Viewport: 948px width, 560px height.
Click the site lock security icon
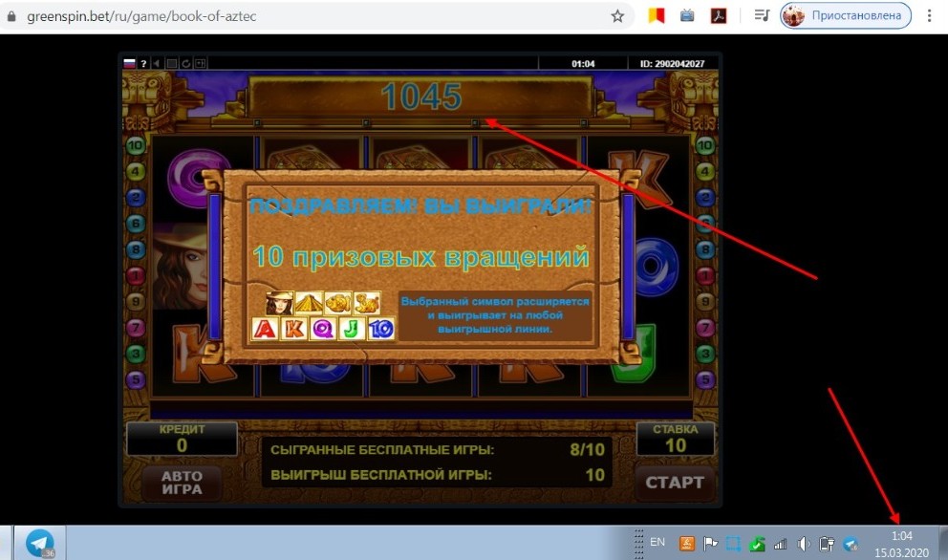[11, 16]
